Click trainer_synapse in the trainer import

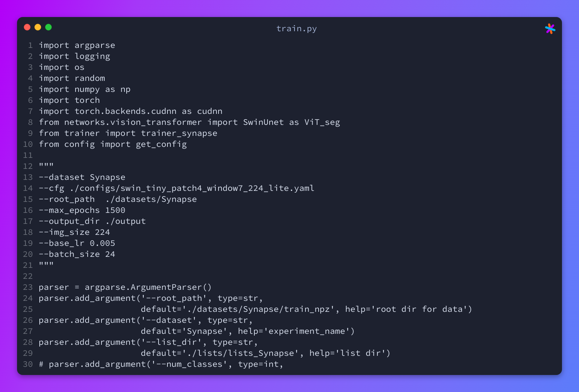pyautogui.click(x=179, y=133)
